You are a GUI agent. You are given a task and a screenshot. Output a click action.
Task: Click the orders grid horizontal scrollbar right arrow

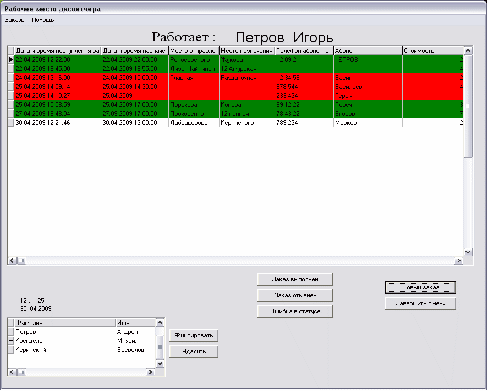coord(459,261)
